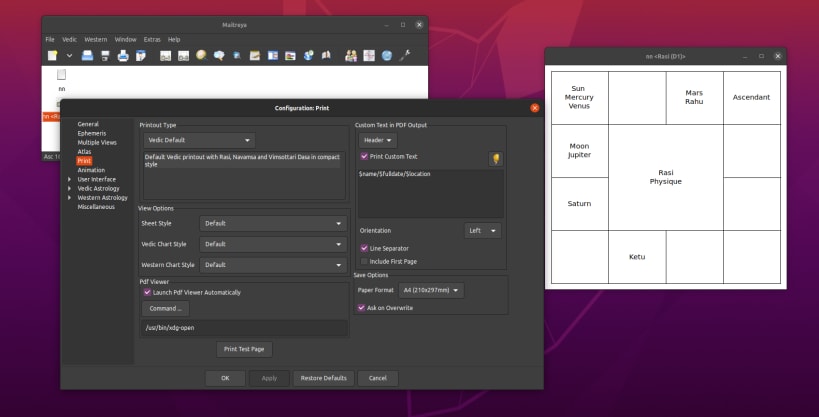Expand the User Interface tree node
This screenshot has width=819, height=417.
click(69, 179)
